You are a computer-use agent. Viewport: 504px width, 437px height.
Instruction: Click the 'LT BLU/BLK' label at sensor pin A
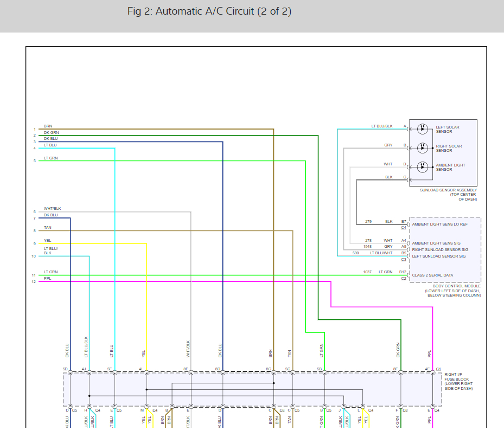pos(382,126)
